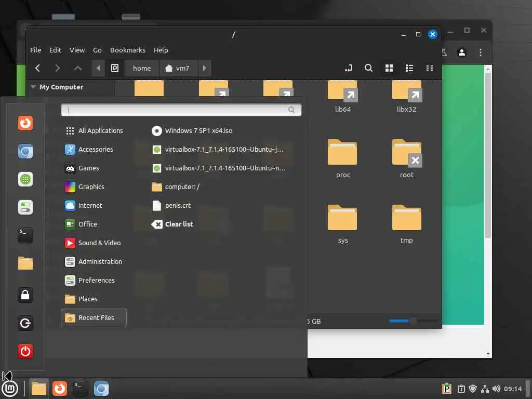Select the Sound & Video category
This screenshot has width=532, height=399.
pyautogui.click(x=94, y=243)
